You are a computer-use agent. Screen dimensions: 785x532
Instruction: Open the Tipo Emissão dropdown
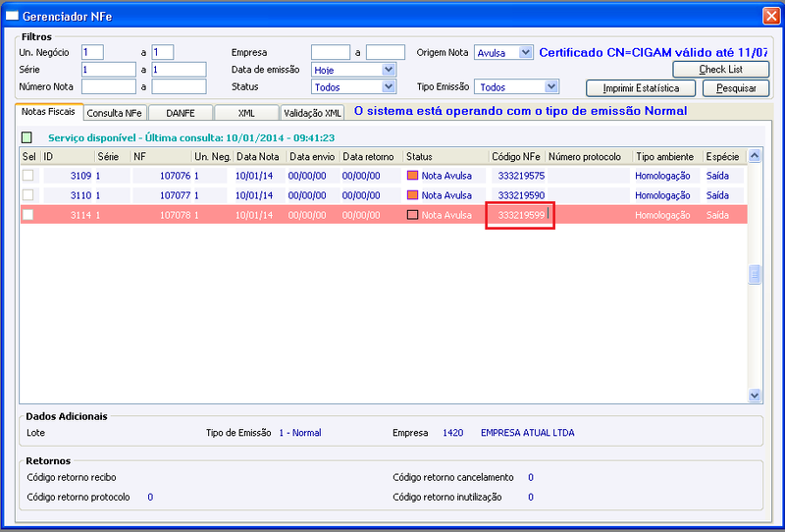click(x=551, y=86)
